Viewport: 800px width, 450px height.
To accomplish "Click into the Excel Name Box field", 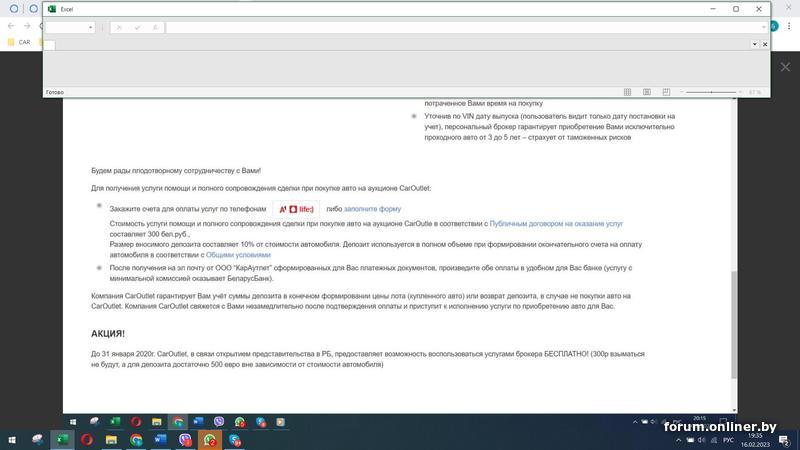I will pos(66,28).
